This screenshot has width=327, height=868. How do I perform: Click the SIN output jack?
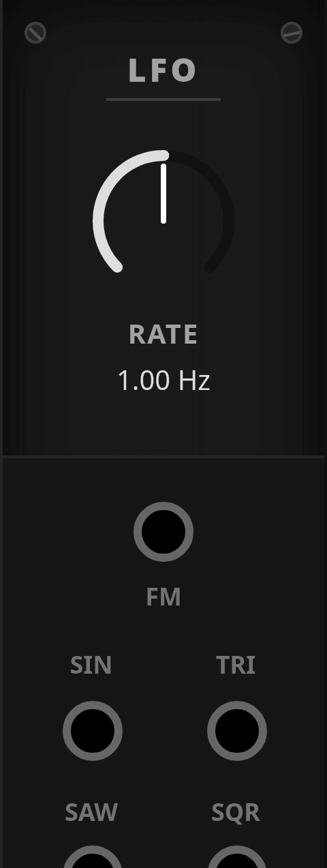tap(93, 731)
